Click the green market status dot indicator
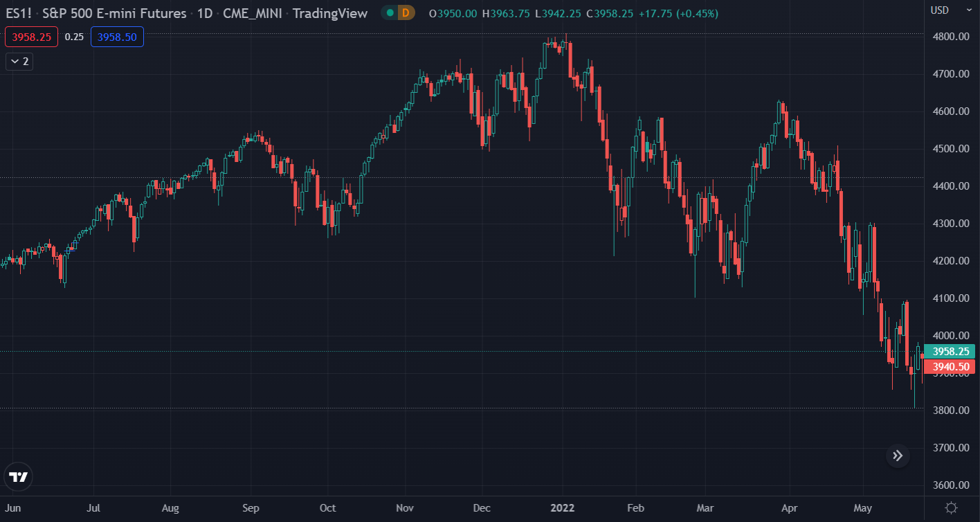980x522 pixels. 390,12
